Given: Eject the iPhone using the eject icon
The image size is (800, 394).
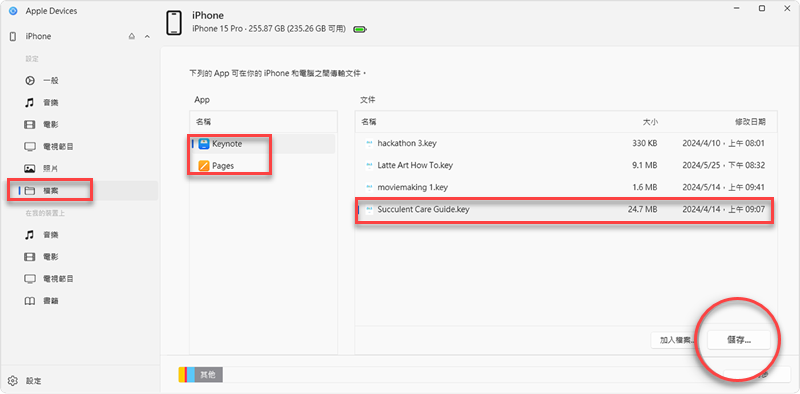Looking at the screenshot, I should [132, 37].
